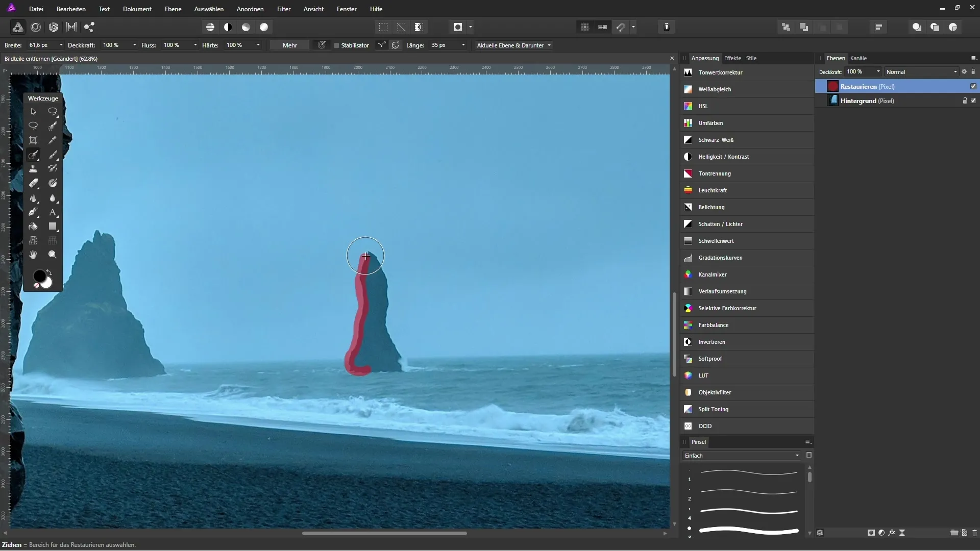Click the black foreground color swatch
Viewport: 980px width, 551px height.
click(x=39, y=276)
